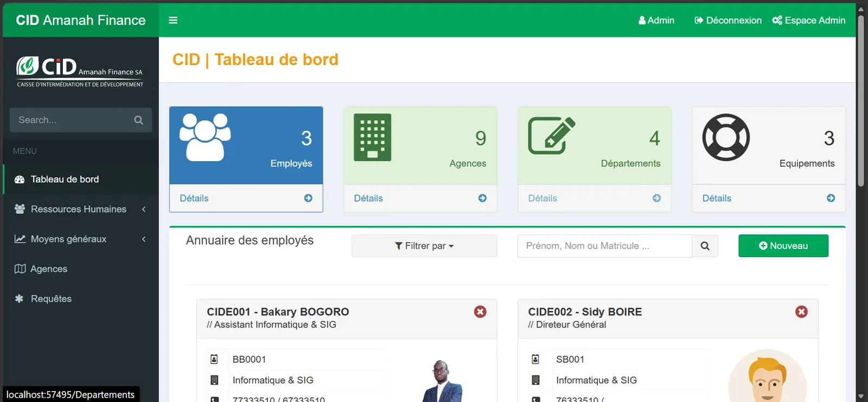The height and width of the screenshot is (402, 868).
Task: Click the arrow icon in Départements Détails
Action: pyautogui.click(x=656, y=198)
